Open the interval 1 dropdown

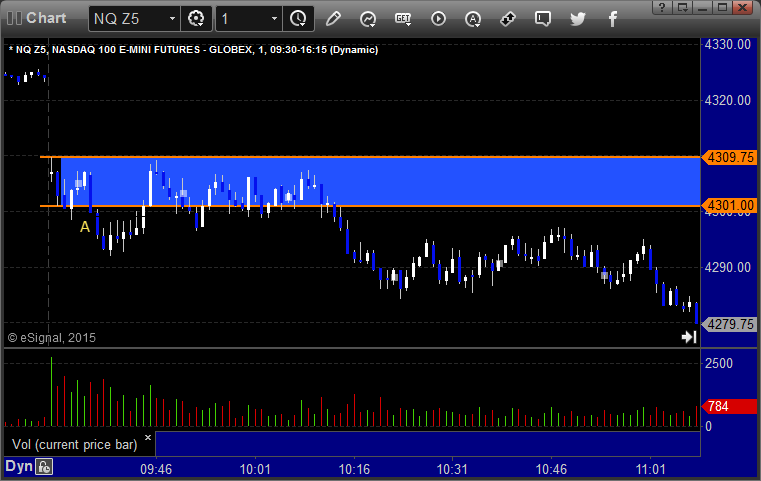point(274,19)
